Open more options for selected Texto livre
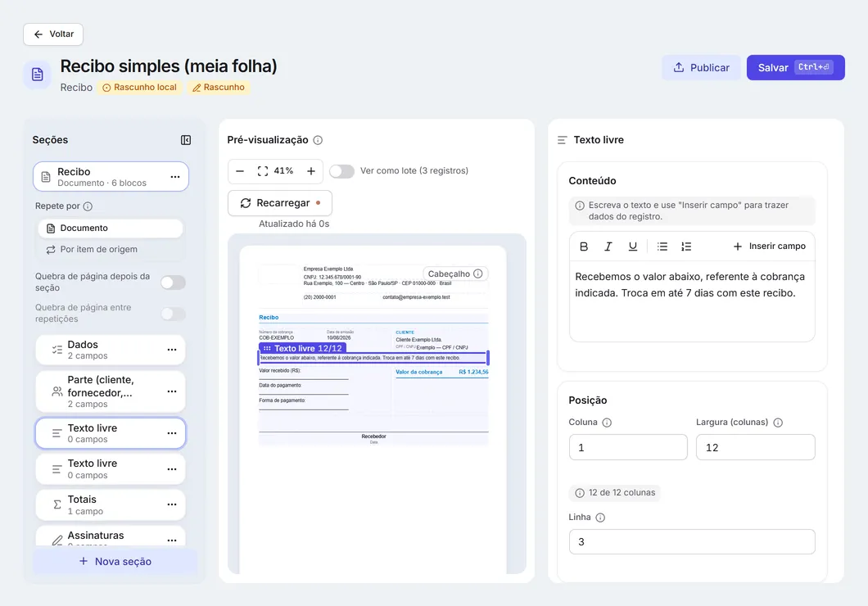 point(172,433)
